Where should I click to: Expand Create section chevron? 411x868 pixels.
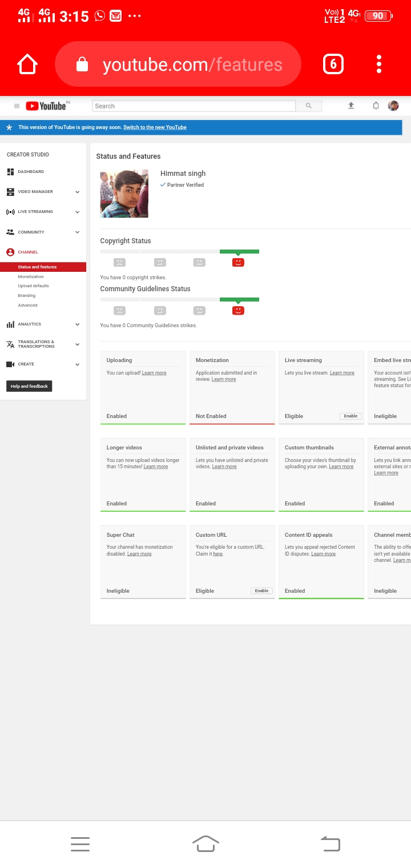click(x=77, y=364)
